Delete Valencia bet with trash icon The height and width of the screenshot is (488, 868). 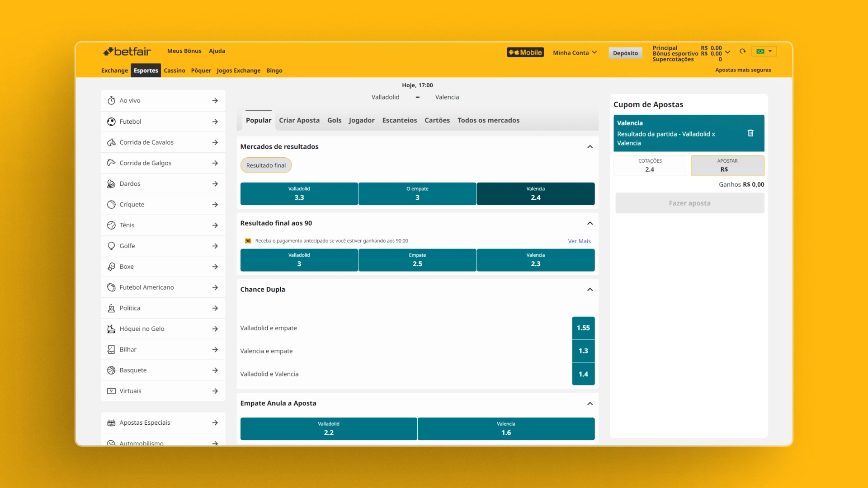(x=750, y=133)
